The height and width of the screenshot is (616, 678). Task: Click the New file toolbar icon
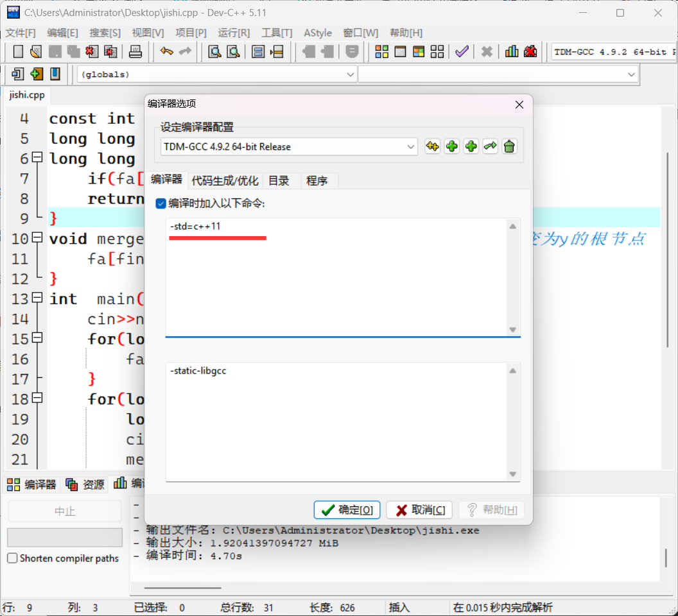point(18,52)
